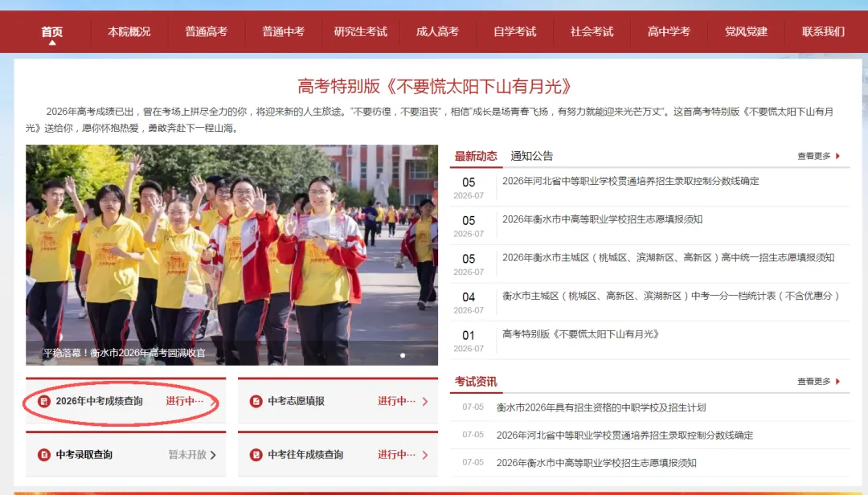Click the 考试资讯 section heading
The width and height of the screenshot is (868, 495).
pos(476,382)
